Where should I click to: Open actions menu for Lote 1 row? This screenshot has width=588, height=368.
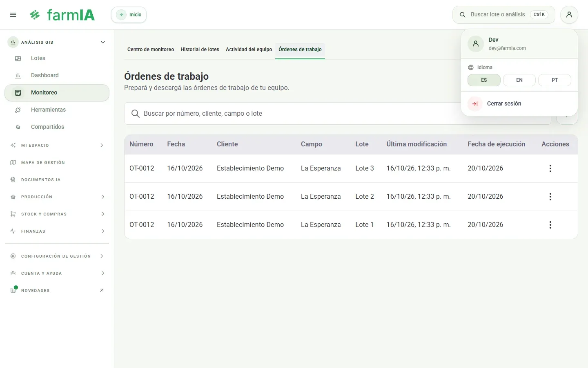tap(550, 225)
